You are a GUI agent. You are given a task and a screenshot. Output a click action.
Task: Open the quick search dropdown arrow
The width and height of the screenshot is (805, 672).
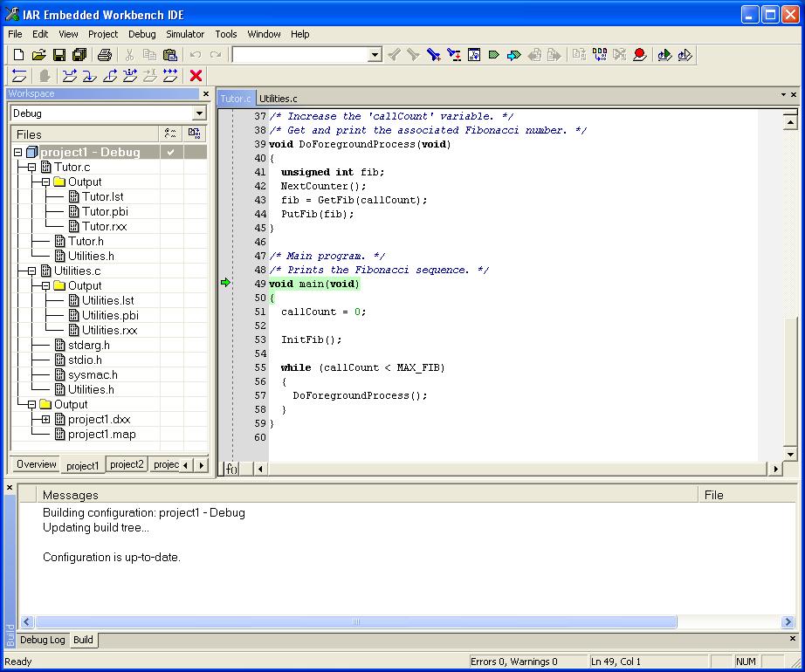pos(375,55)
